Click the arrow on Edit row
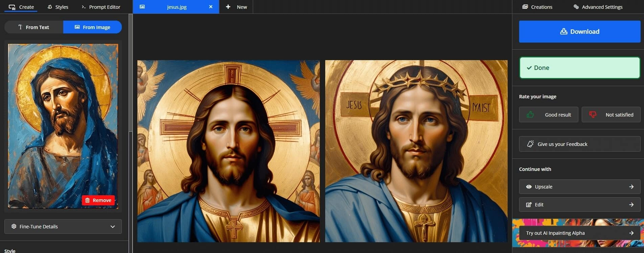Viewport: 644px width, 253px height. [631, 204]
